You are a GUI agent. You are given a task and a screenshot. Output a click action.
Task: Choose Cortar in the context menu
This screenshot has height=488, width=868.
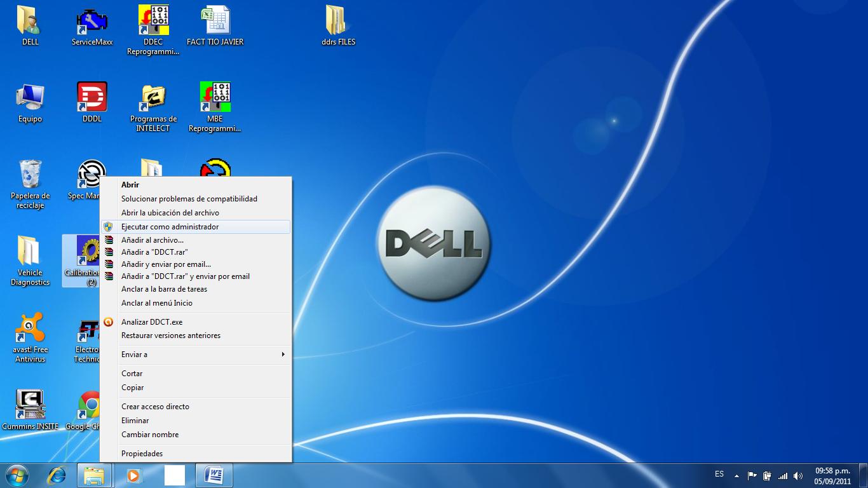coord(196,374)
